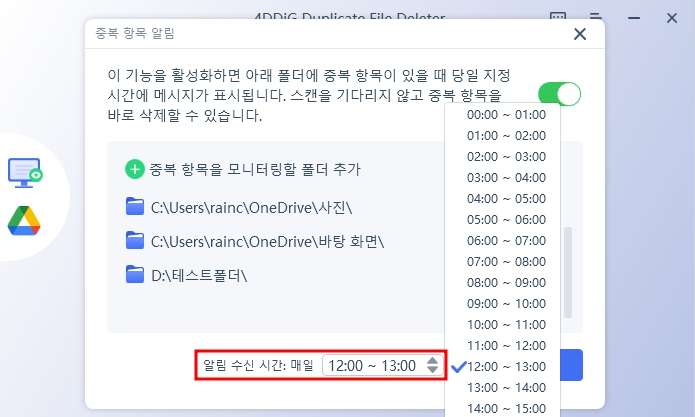Open the Google Drive icon in sidebar
This screenshot has height=417, width=695.
pyautogui.click(x=24, y=221)
